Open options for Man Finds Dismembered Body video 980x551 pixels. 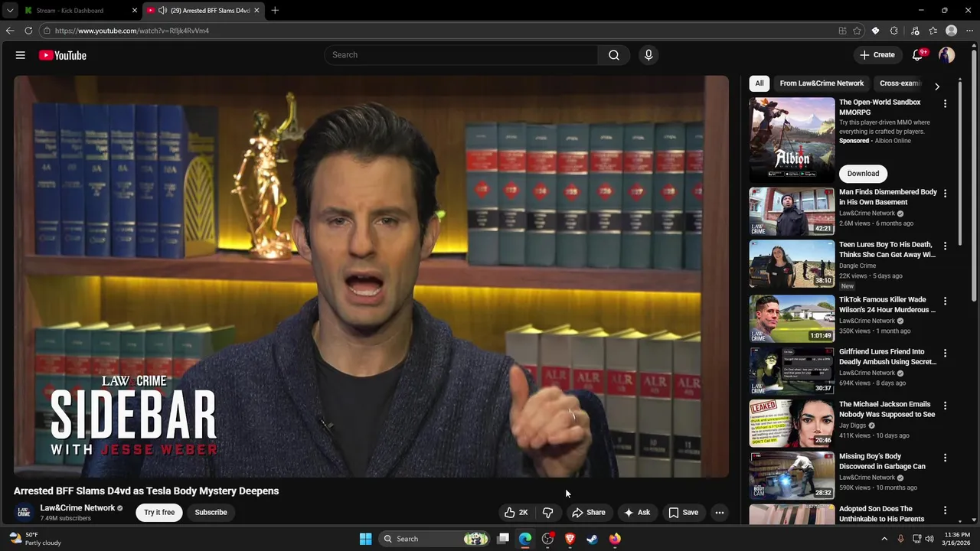click(945, 194)
